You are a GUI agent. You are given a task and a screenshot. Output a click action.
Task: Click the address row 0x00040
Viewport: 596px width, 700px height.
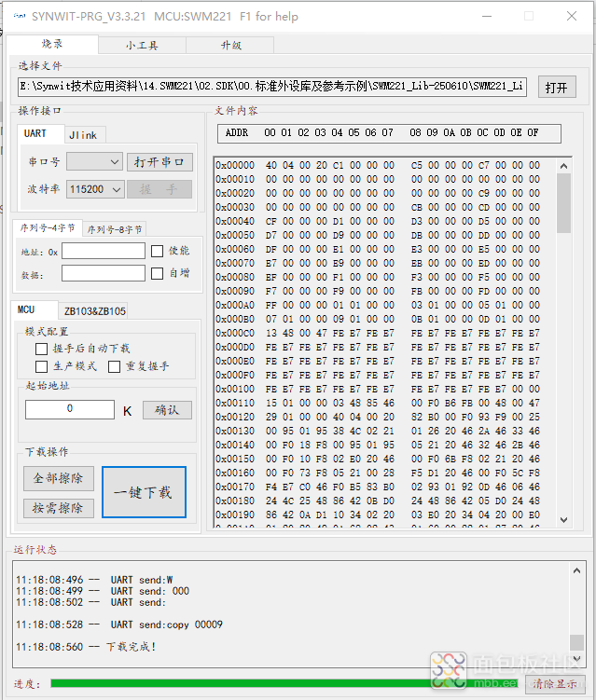[377, 221]
